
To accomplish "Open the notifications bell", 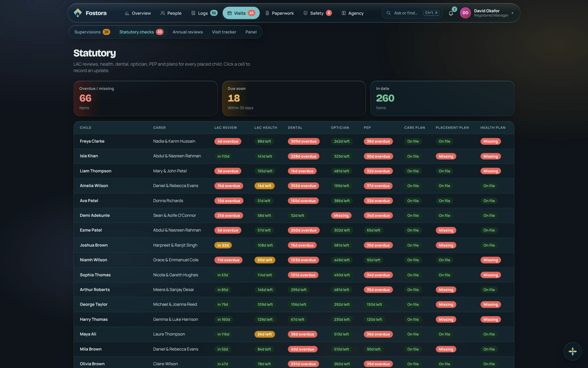I will pos(451,13).
